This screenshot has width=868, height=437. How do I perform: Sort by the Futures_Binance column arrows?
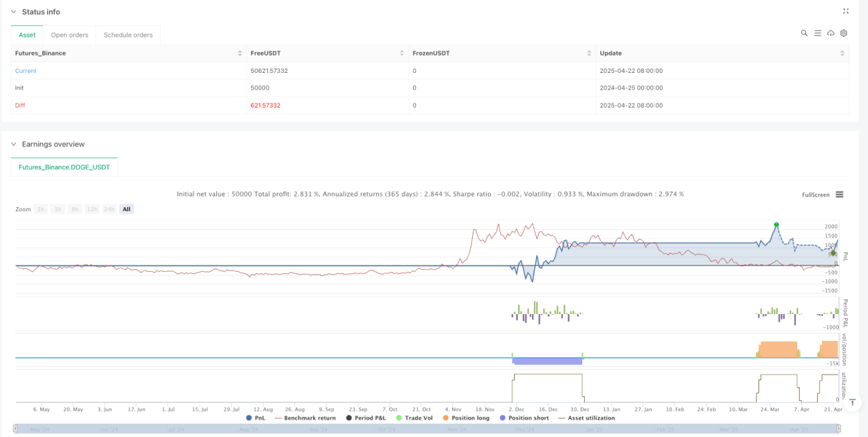[240, 53]
